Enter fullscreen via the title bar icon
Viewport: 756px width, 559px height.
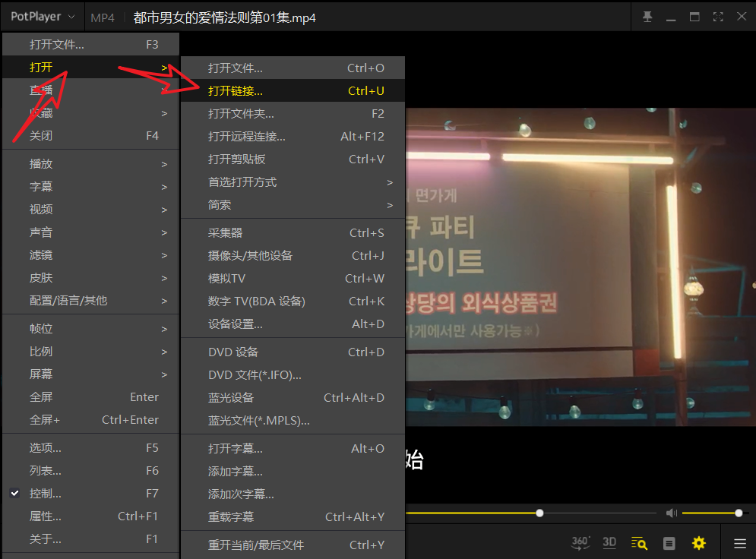(718, 17)
